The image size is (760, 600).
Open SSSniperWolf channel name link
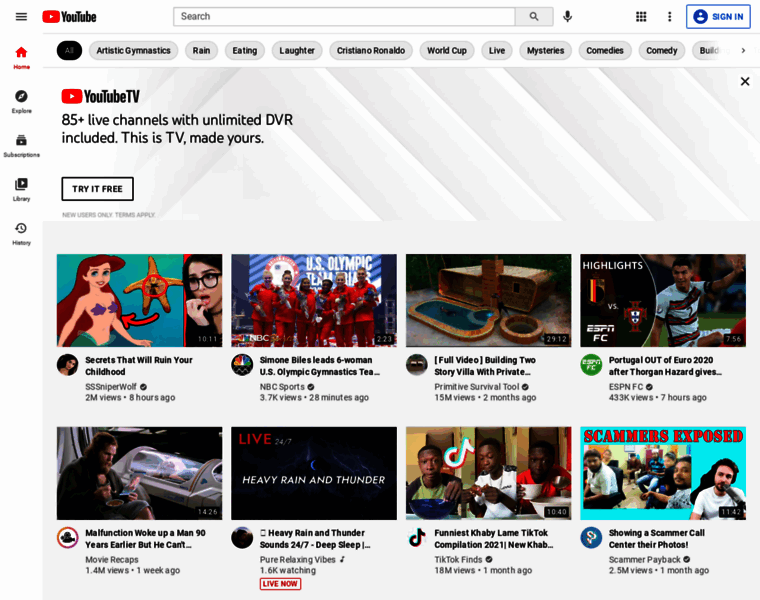111,387
